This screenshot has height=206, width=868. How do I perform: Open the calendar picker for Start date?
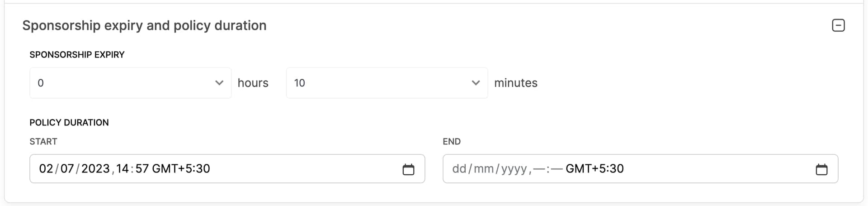[x=408, y=169]
